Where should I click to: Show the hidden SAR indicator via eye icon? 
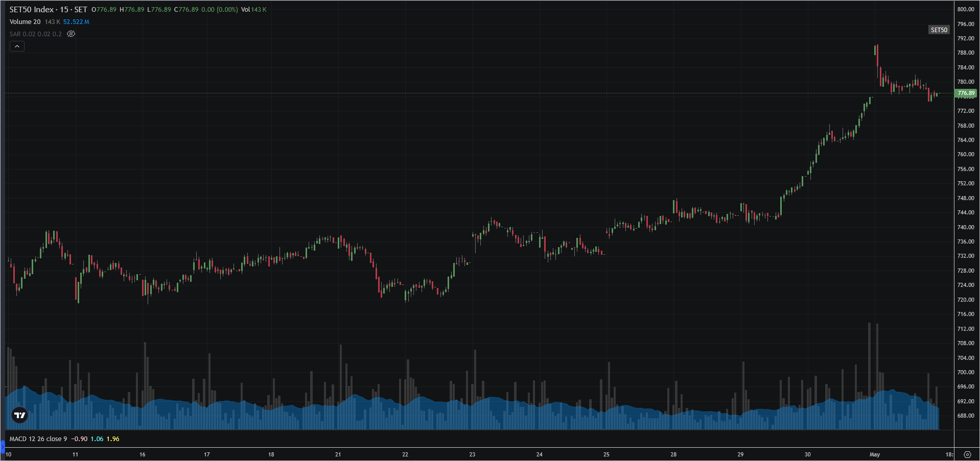pos(71,34)
